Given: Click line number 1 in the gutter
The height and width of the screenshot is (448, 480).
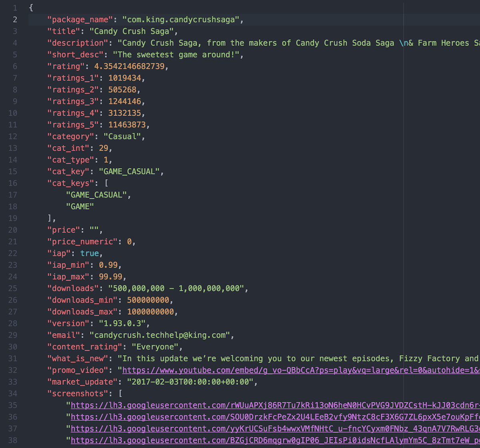Looking at the screenshot, I should click(15, 8).
